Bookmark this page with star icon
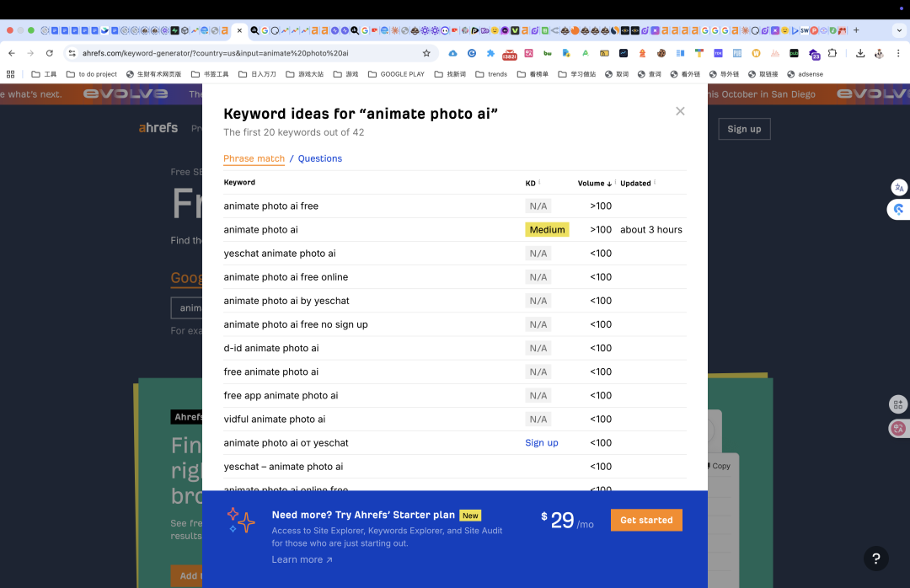Image resolution: width=910 pixels, height=588 pixels. point(426,53)
